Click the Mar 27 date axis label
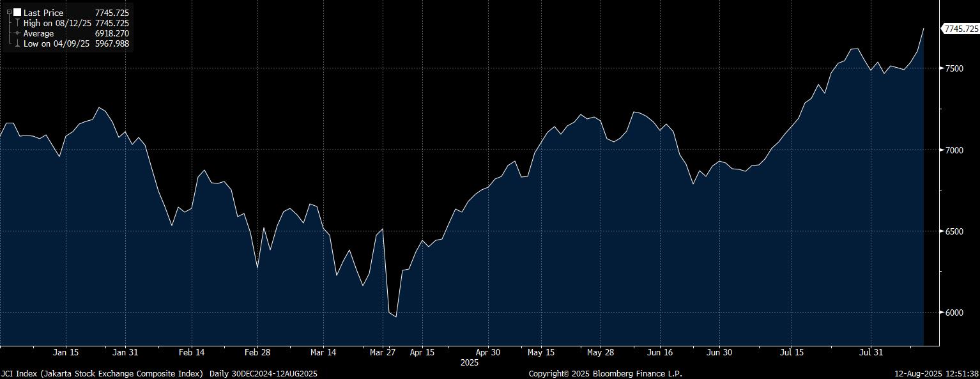980x379 pixels. click(383, 352)
